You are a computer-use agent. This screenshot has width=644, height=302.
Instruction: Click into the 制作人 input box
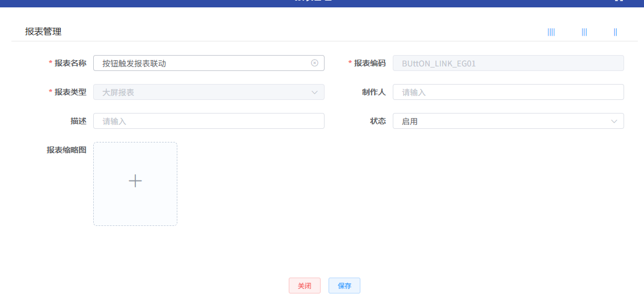[508, 93]
